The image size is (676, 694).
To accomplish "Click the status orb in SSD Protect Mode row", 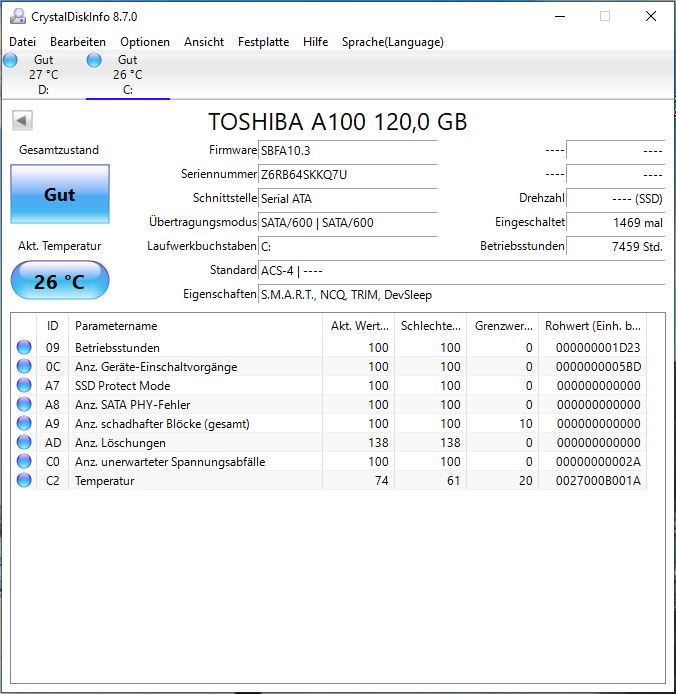I will click(x=24, y=385).
